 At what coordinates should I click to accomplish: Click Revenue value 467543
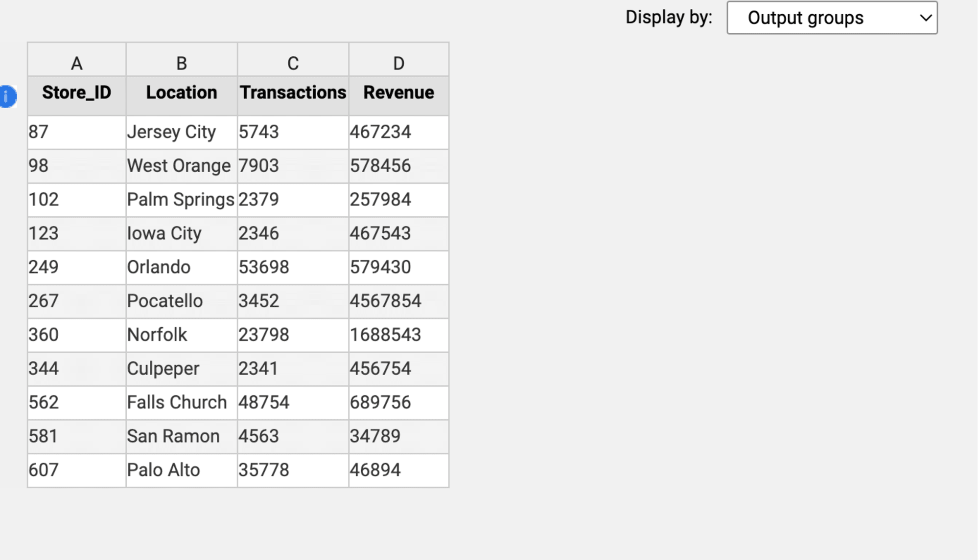pyautogui.click(x=399, y=234)
